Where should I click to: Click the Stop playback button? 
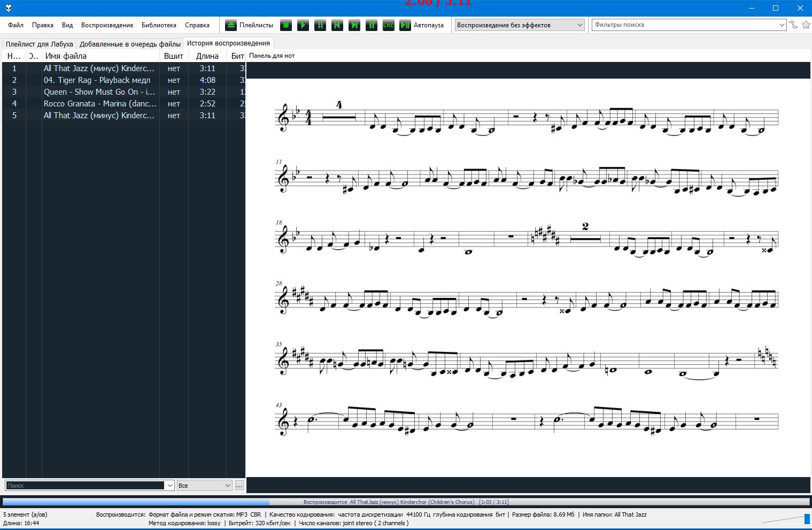point(286,25)
